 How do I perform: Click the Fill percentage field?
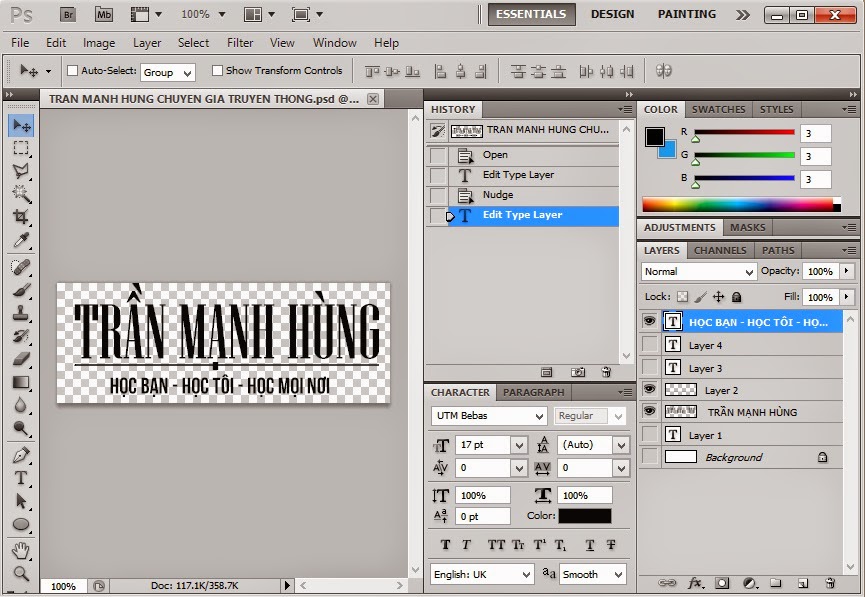tap(820, 297)
